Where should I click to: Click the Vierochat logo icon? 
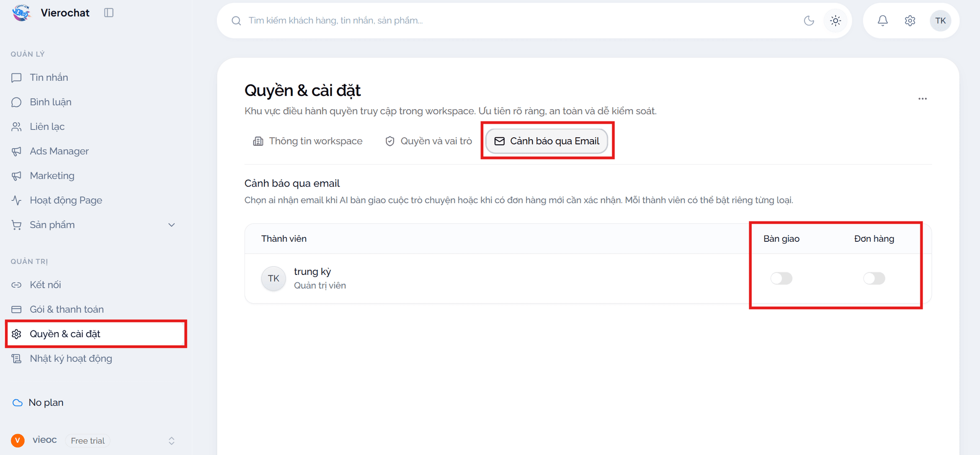click(21, 13)
